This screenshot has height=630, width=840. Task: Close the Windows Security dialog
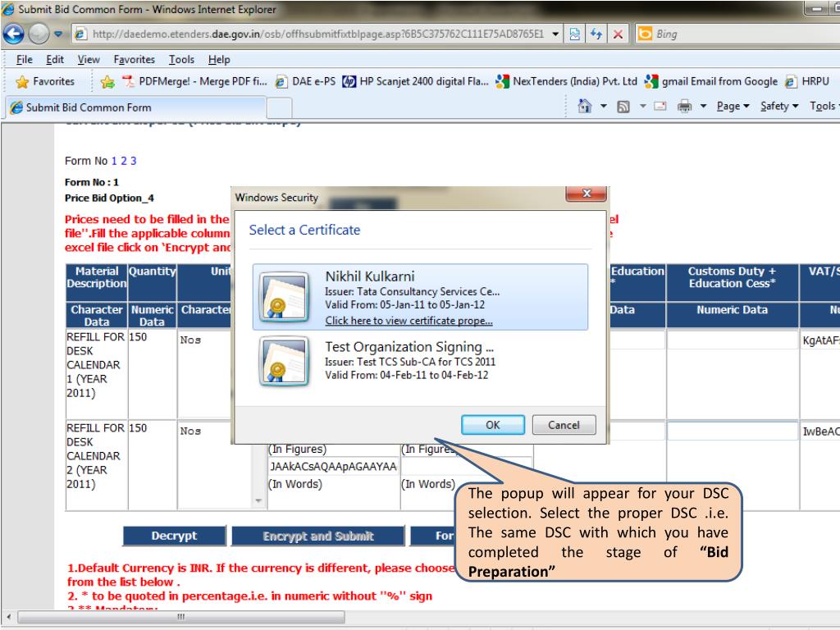tap(586, 194)
